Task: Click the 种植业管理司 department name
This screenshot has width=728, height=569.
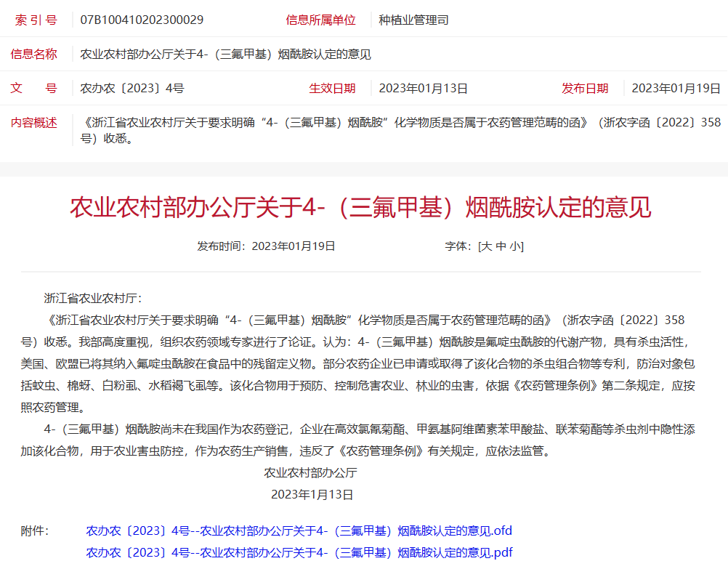Action: tap(413, 20)
